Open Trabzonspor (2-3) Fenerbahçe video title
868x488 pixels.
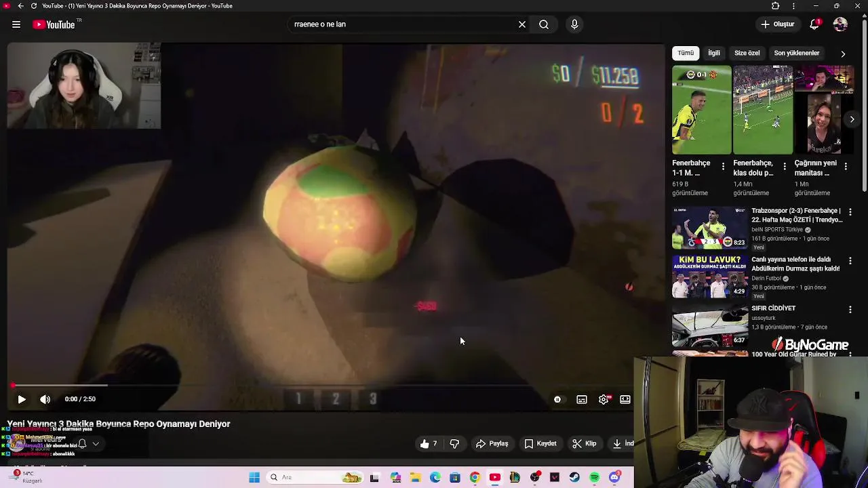pos(797,215)
